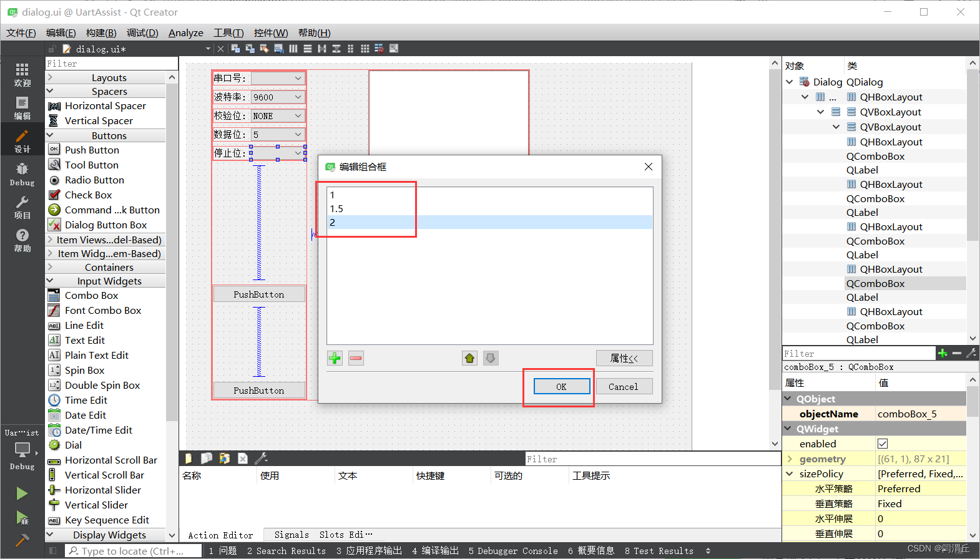980x559 pixels.
Task: Switch to Signals Slots Editor tab
Action: coord(323,535)
